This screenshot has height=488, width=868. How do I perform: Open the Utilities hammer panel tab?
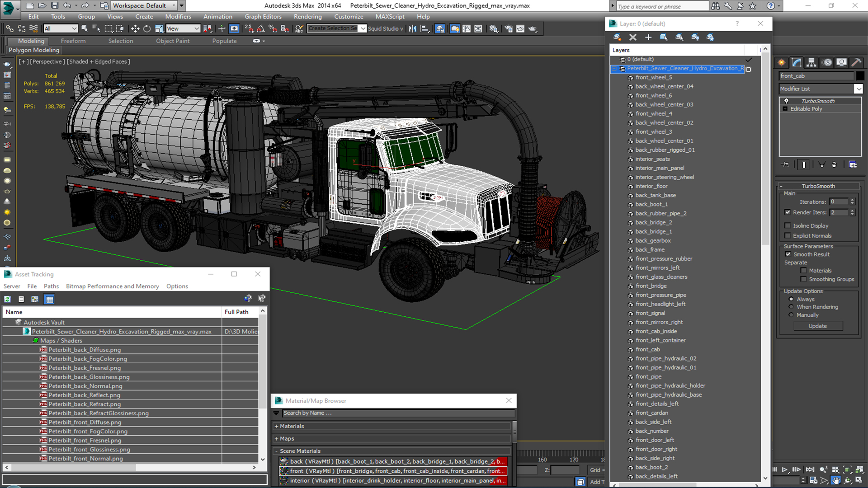click(x=856, y=62)
